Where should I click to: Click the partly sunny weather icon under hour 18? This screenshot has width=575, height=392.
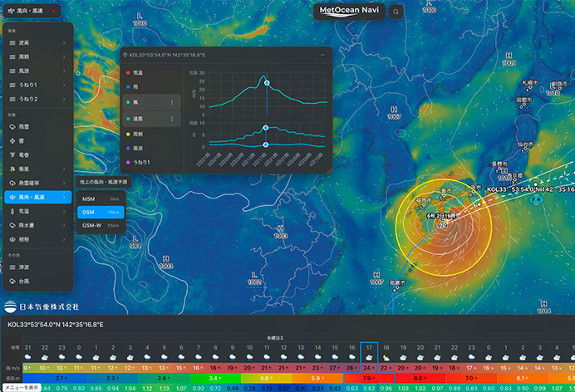point(386,357)
